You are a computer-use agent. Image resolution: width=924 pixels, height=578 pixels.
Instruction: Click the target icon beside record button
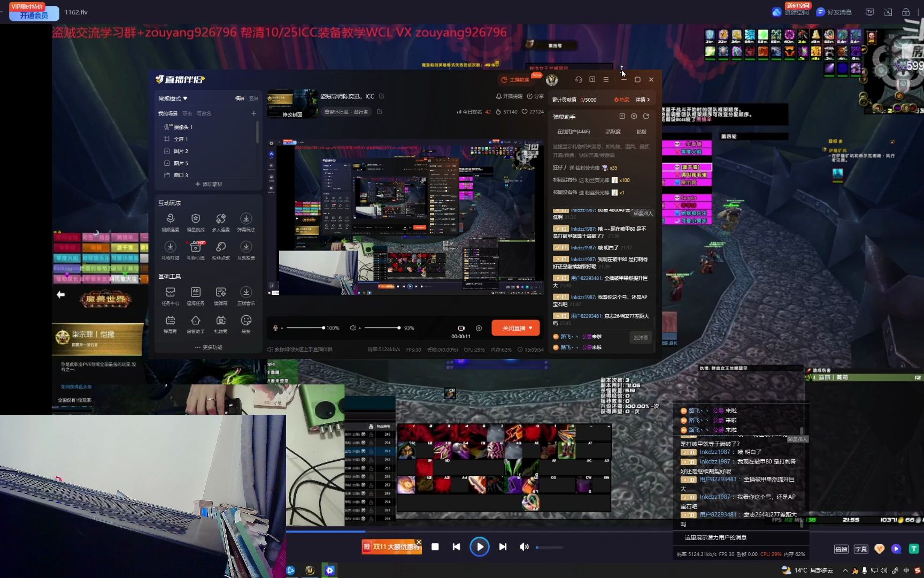pyautogui.click(x=479, y=328)
